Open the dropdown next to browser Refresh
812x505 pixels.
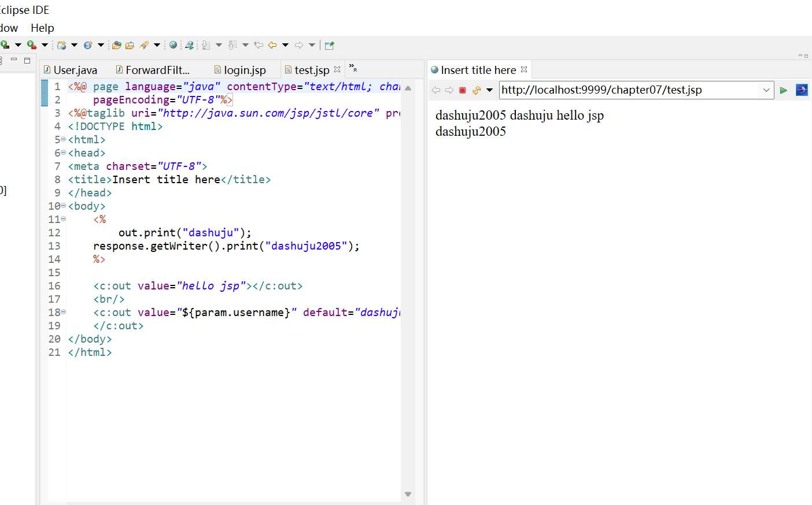click(x=489, y=90)
